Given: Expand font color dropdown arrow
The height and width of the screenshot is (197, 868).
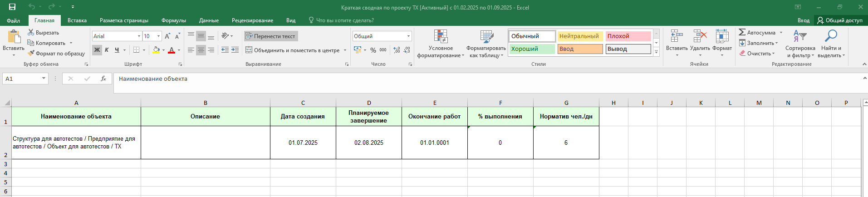Looking at the screenshot, I should click(x=179, y=50).
